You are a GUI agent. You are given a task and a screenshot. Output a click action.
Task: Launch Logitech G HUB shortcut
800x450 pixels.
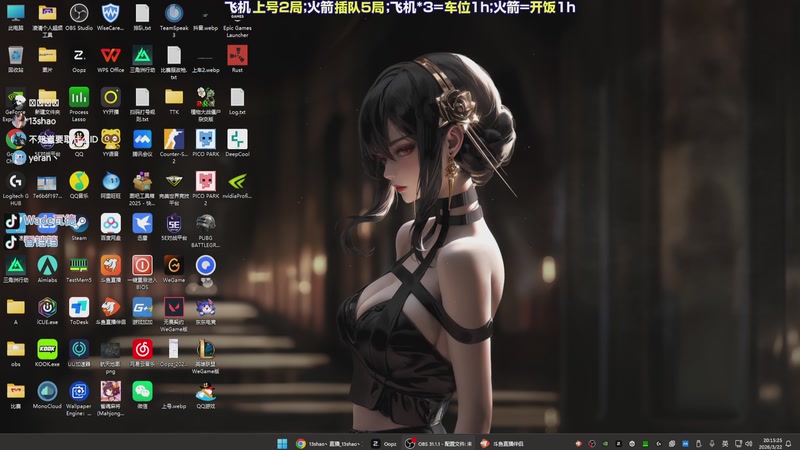tap(15, 181)
